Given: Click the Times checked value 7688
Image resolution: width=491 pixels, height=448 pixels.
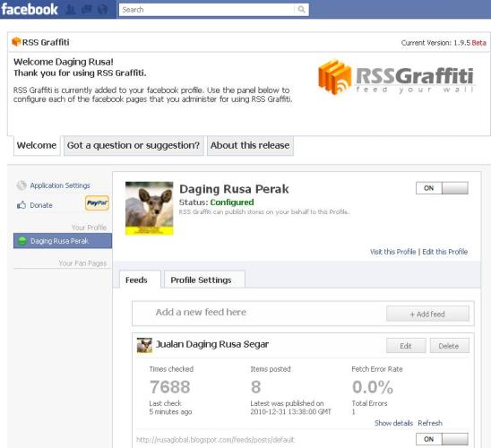Looking at the screenshot, I should 169,387.
